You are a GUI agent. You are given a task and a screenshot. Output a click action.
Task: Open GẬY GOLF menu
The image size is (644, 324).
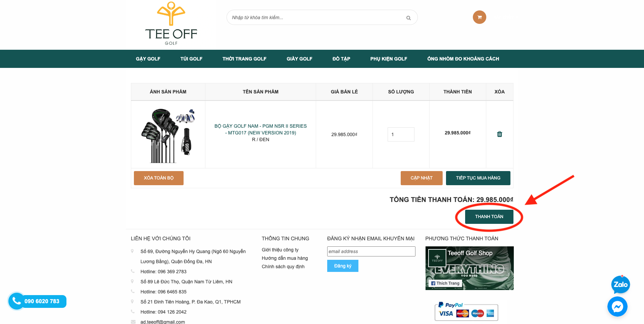click(148, 59)
